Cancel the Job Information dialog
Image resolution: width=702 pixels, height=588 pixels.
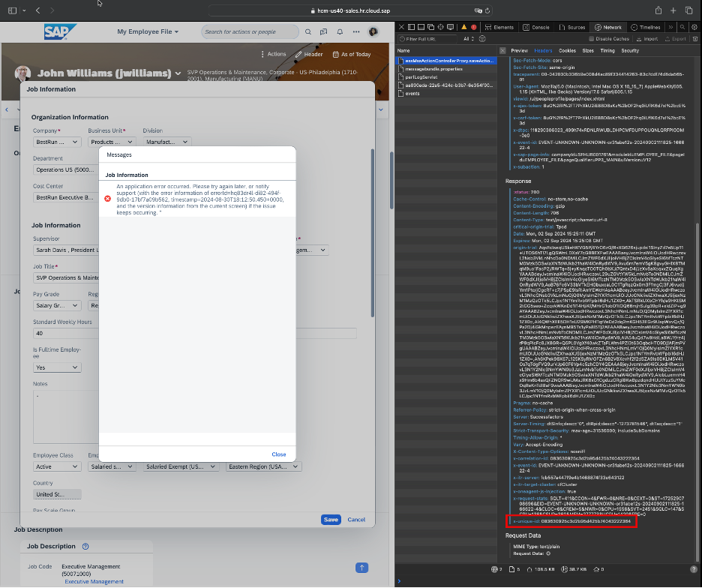click(356, 520)
